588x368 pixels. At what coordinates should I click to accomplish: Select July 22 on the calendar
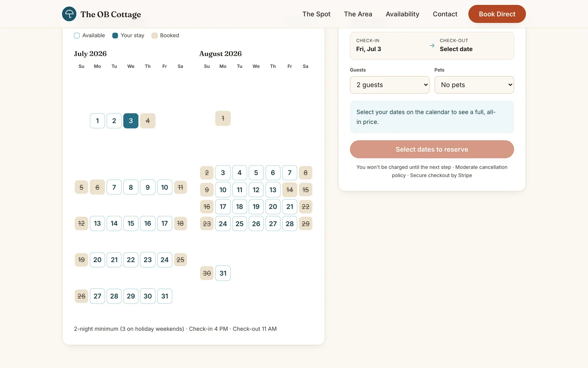[x=131, y=260]
